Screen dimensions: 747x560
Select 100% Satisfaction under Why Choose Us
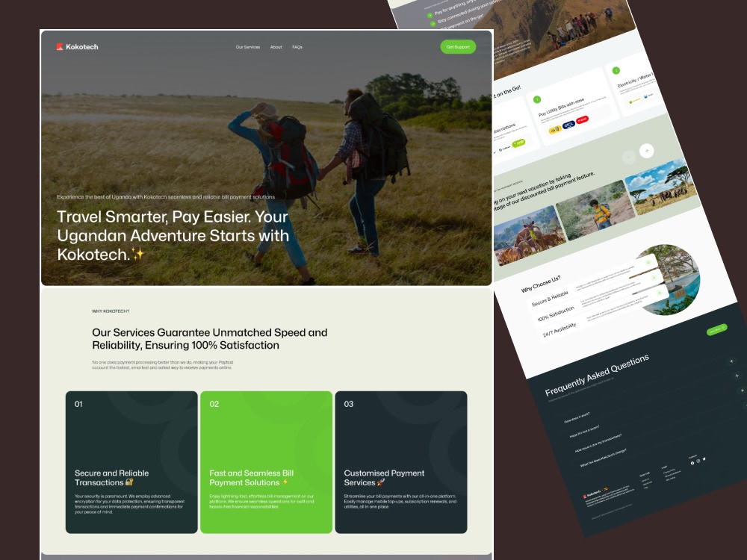pos(556,314)
